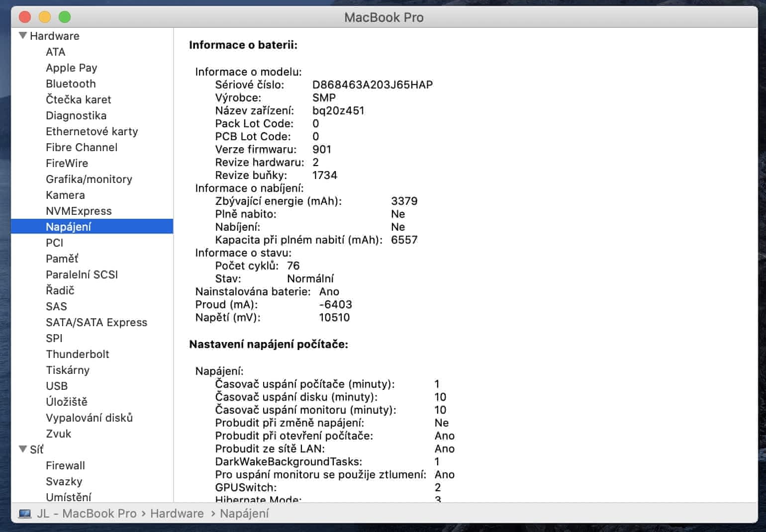Close the MacBook Pro window
Screen dimensions: 766x532
pos(25,17)
